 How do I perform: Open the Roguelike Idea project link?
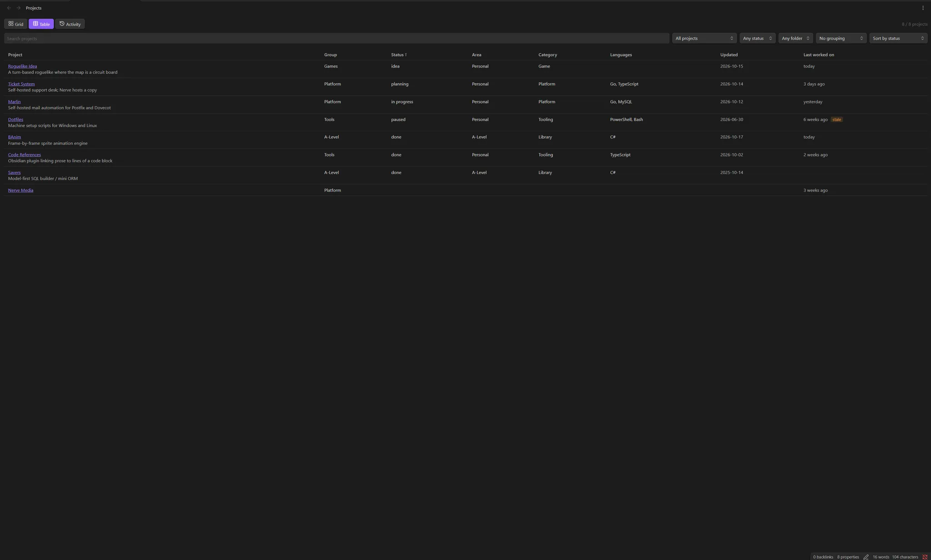tap(22, 66)
